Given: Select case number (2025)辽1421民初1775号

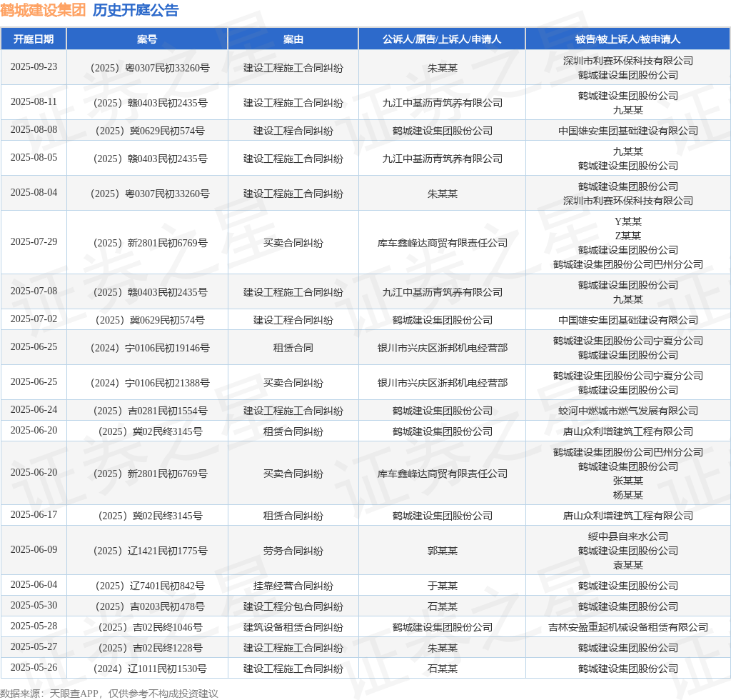Looking at the screenshot, I should [150, 551].
